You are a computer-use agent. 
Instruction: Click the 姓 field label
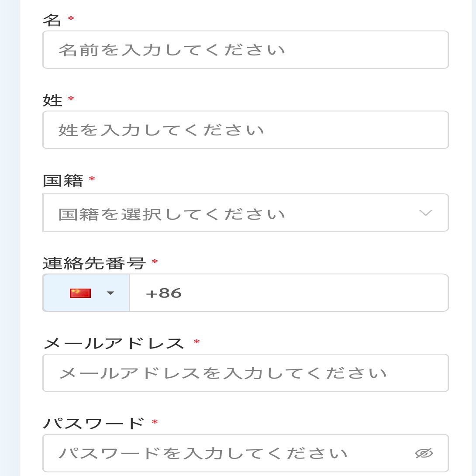click(53, 100)
